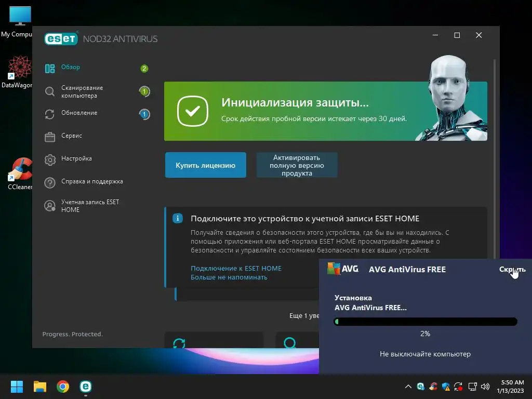The width and height of the screenshot is (532, 399).
Task: Hide AVG installer with Скрыть
Action: [512, 269]
